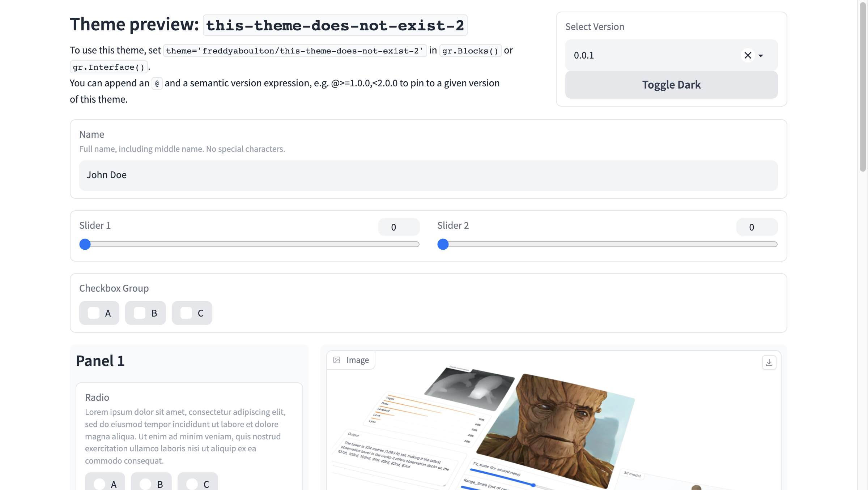
Task: Clear the selected version with the X icon
Action: (x=748, y=55)
